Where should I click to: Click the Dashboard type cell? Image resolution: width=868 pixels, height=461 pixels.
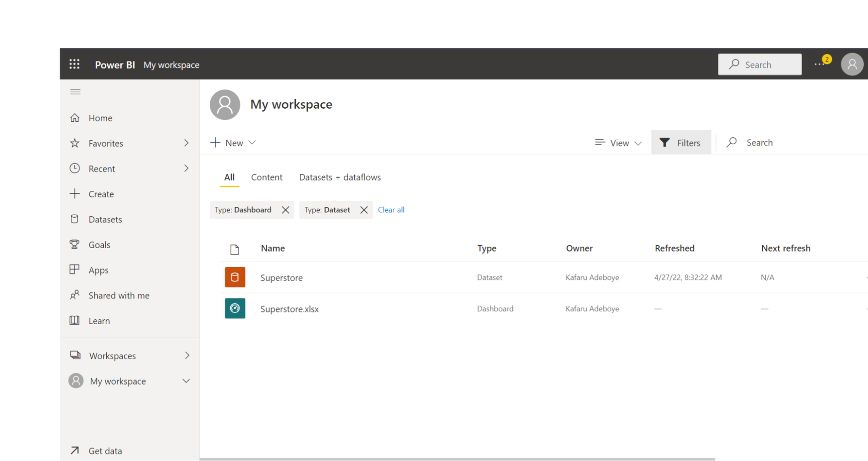tap(495, 308)
